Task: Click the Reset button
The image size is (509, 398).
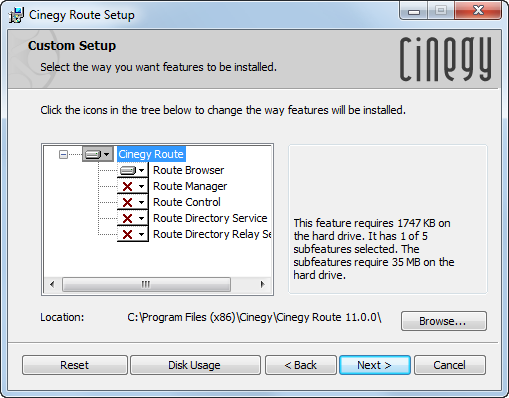Action: (x=75, y=365)
